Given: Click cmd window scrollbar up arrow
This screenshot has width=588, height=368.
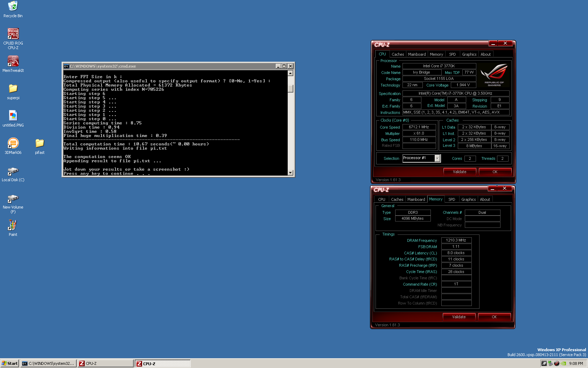Looking at the screenshot, I should tap(290, 73).
